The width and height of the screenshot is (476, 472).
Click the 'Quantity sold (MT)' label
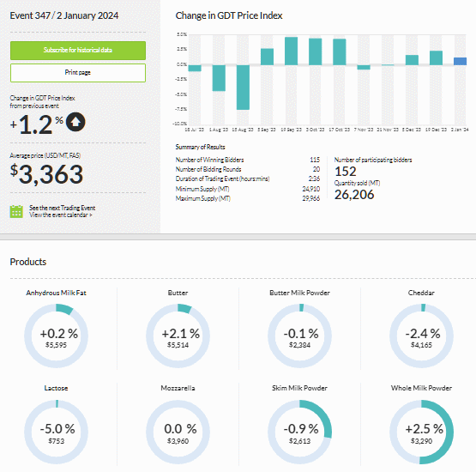pos(357,183)
